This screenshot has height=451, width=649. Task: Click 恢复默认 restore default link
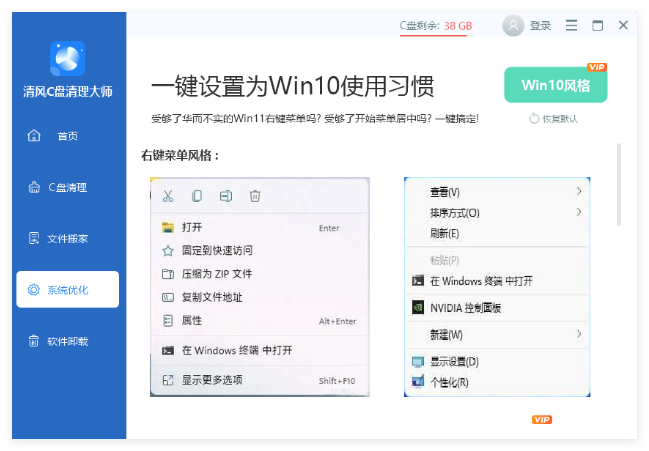point(560,119)
